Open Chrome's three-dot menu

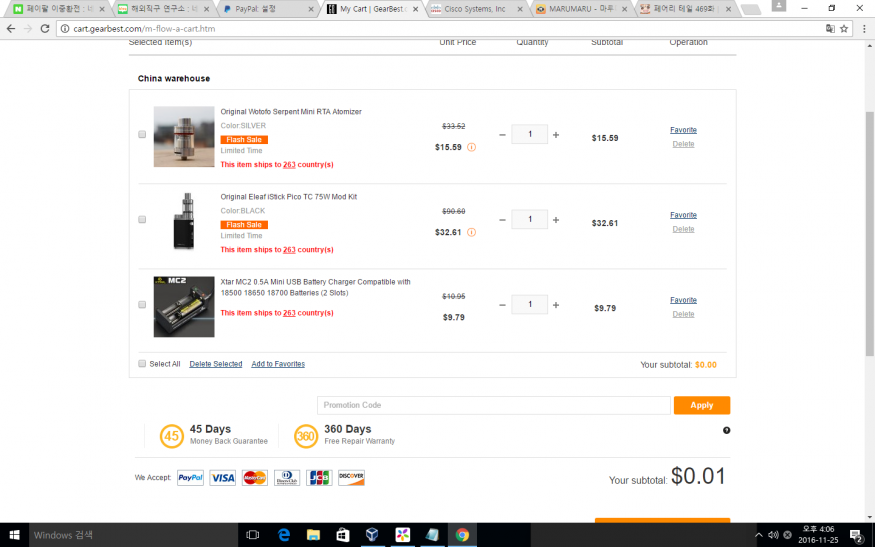point(864,28)
